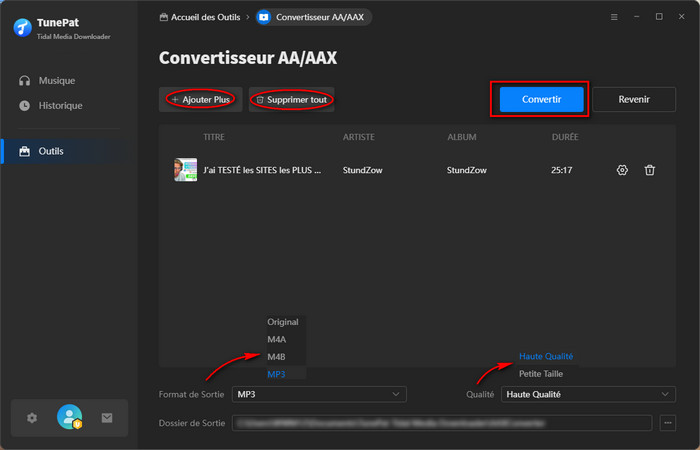Open the mail feedback icon
The image size is (700, 450).
(107, 418)
